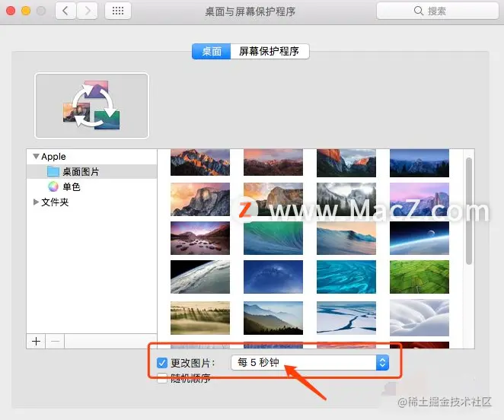The width and height of the screenshot is (504, 420).
Task: Choose the Earth horizon with moon wallpaper
Action: tap(419, 238)
